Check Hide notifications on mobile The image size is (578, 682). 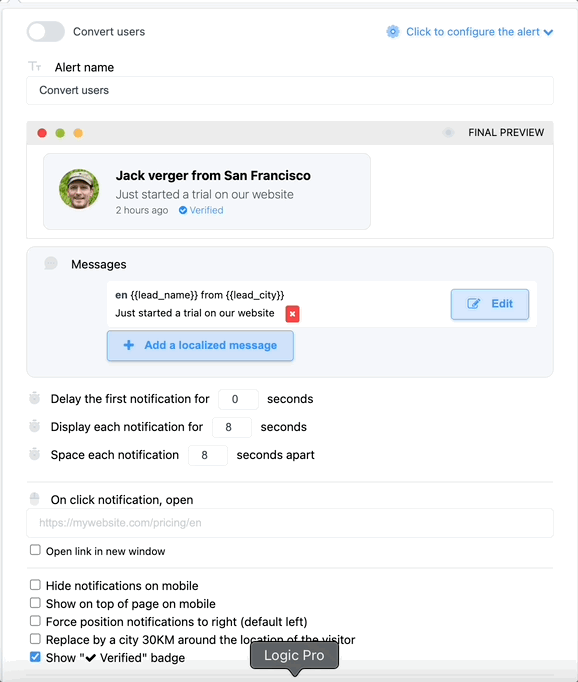pos(35,585)
